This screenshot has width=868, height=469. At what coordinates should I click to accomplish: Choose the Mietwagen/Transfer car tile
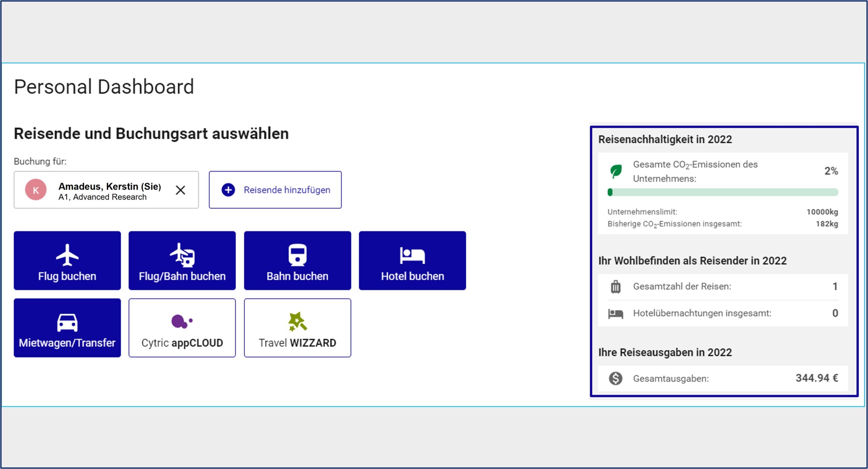(x=67, y=327)
